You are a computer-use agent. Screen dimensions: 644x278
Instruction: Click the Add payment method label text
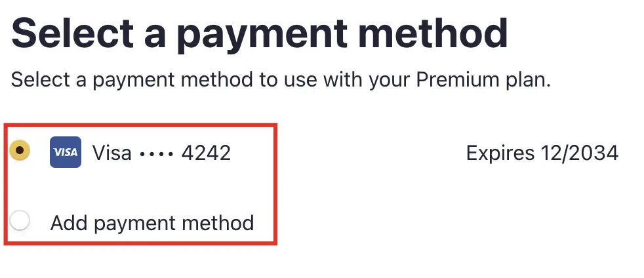[152, 224]
